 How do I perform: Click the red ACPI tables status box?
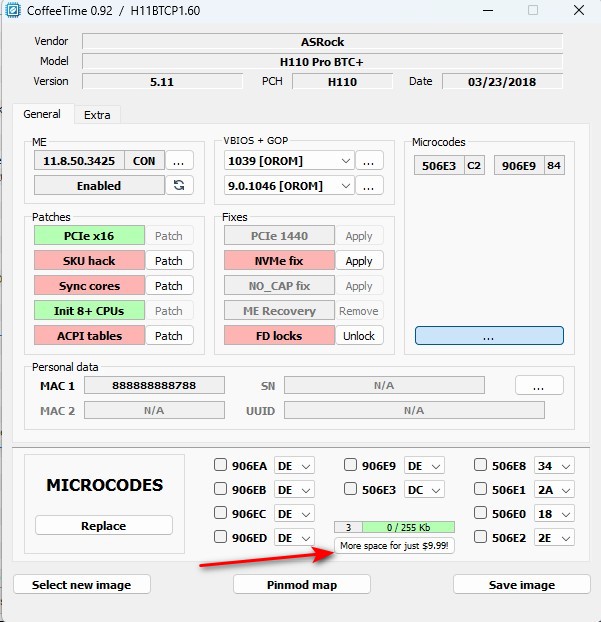coord(89,336)
